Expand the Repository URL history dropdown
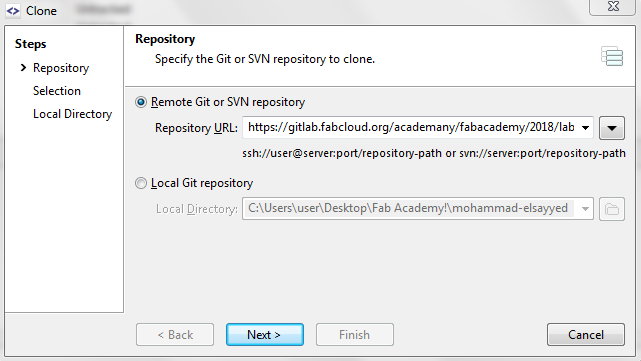Screen dimensions: 641x361 pyautogui.click(x=585, y=128)
